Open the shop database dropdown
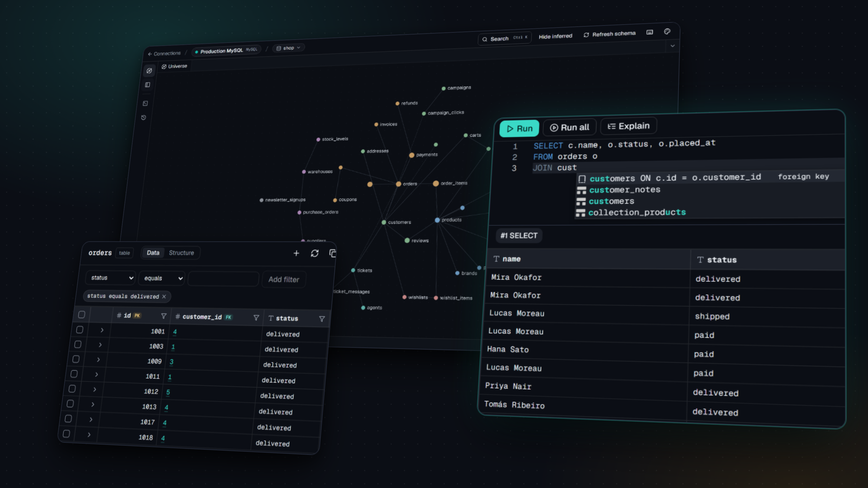 click(289, 48)
